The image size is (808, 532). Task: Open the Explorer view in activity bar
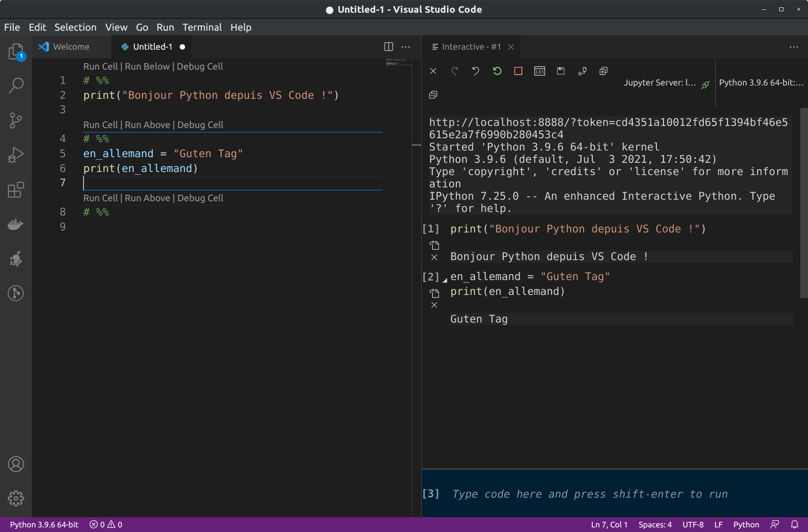16,52
